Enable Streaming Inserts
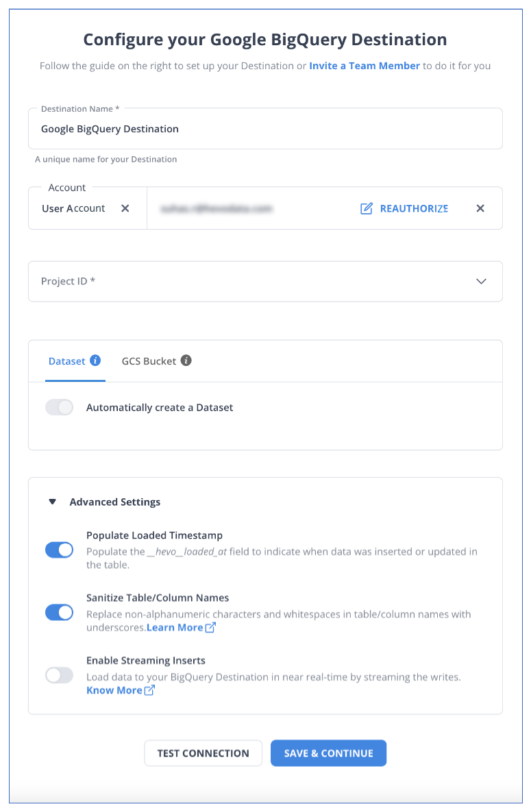The image size is (531, 812). [x=60, y=675]
